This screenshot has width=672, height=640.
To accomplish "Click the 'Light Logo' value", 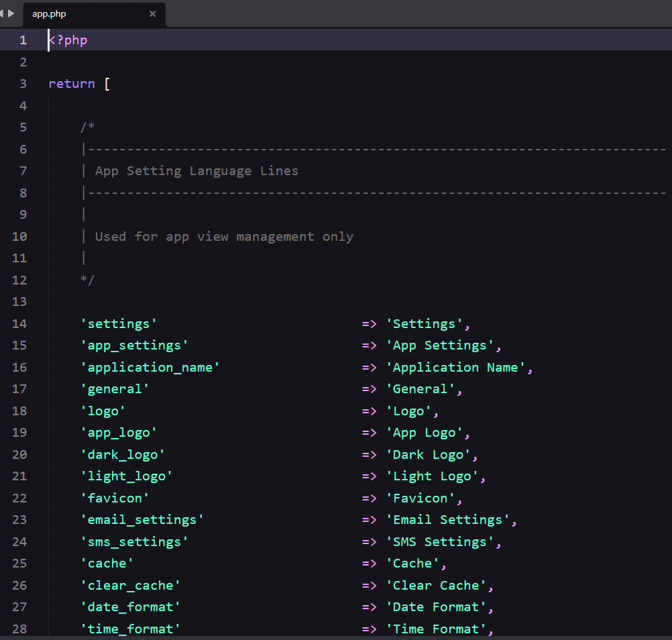I will (432, 476).
